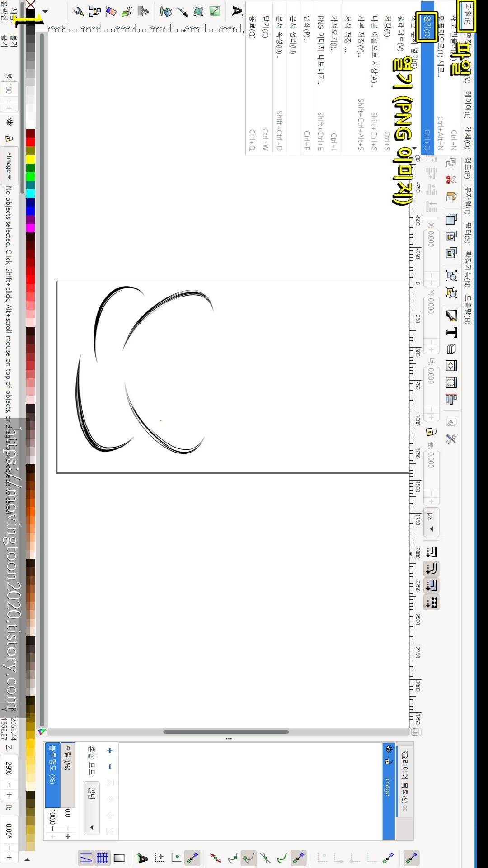Add a new layer with plus icon
This screenshot has height=868, width=488.
pyautogui.click(x=110, y=750)
